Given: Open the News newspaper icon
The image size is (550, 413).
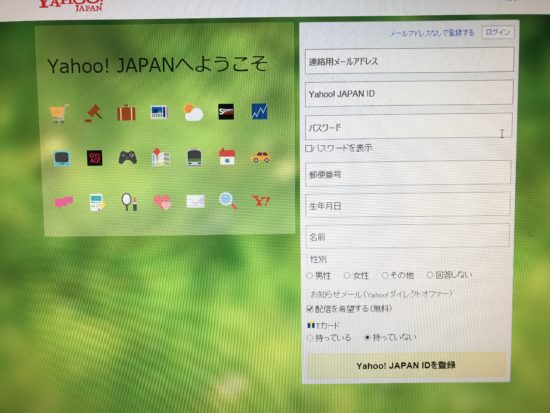Looking at the screenshot, I should point(159,112).
